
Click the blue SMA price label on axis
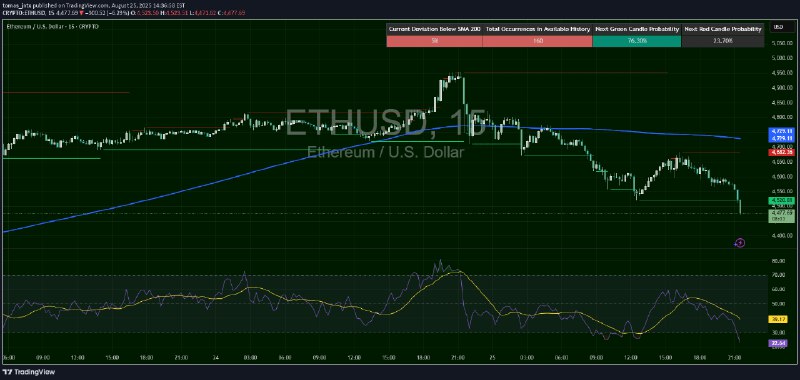click(x=781, y=135)
